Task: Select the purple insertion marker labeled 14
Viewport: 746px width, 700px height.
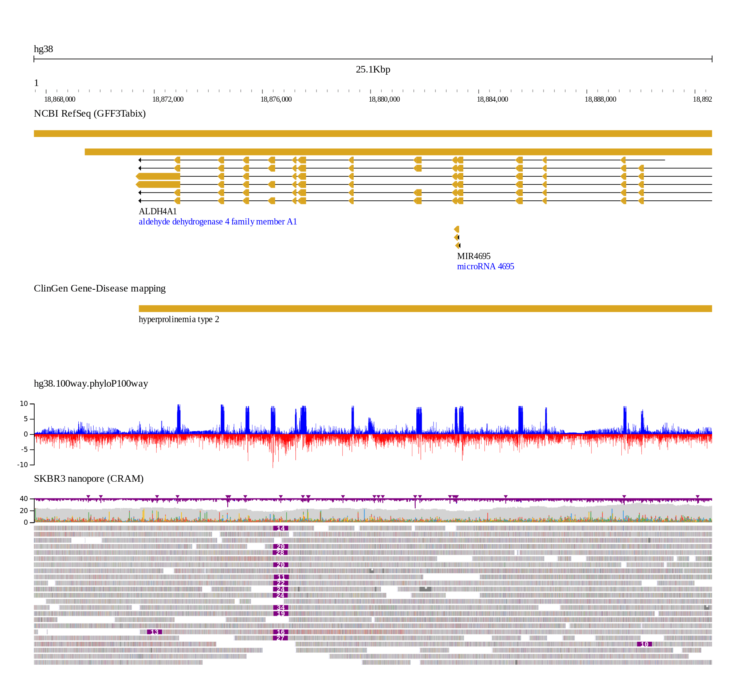Action: click(280, 528)
